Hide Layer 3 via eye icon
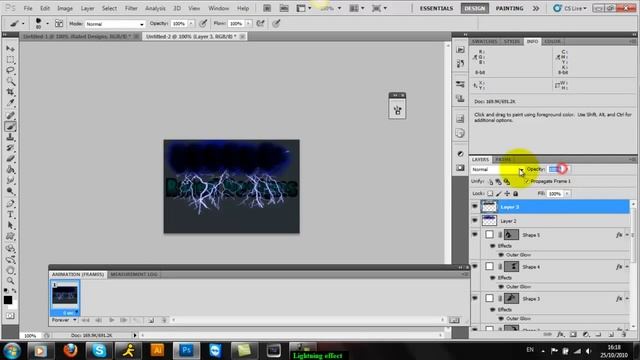 click(475, 207)
